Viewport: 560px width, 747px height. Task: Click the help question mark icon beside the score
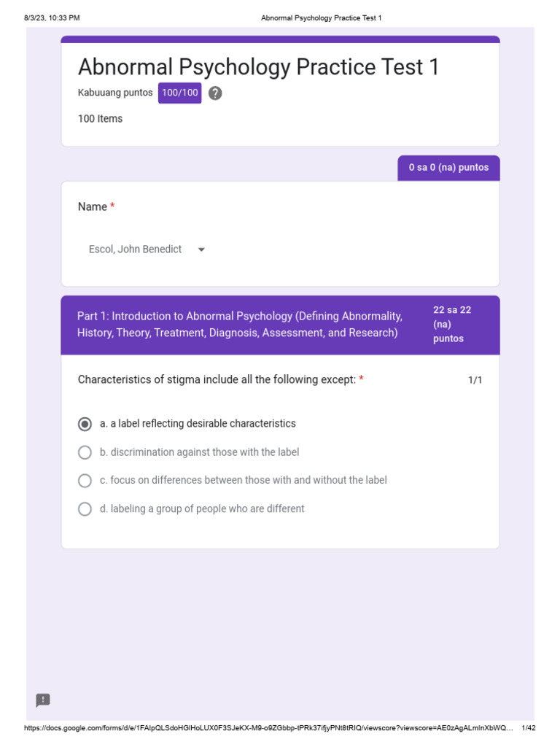click(215, 93)
